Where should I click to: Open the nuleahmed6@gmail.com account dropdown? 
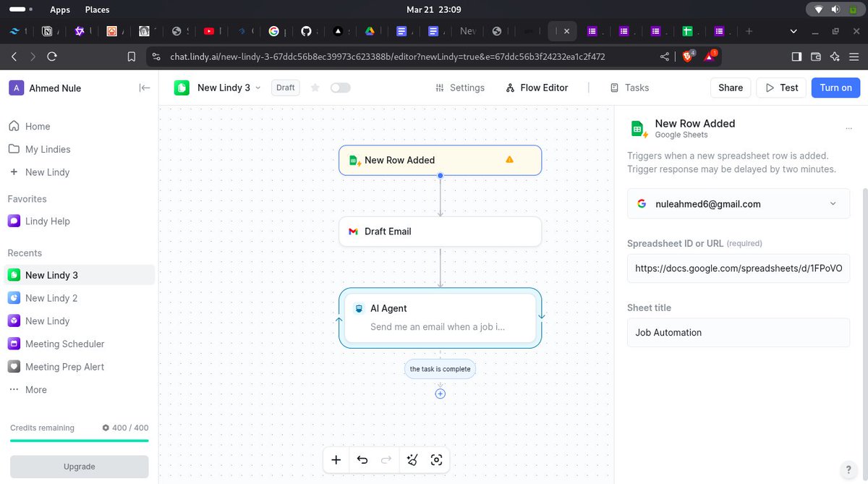(x=739, y=204)
